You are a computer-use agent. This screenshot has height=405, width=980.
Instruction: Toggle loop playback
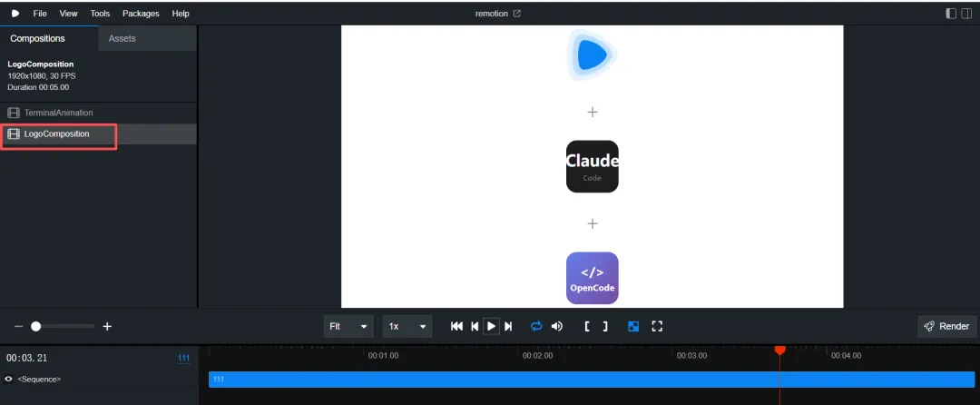click(536, 326)
